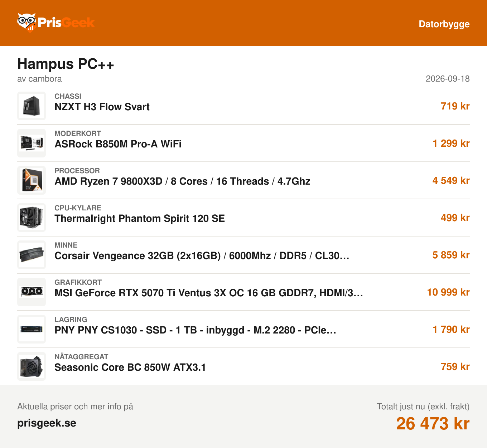The width and height of the screenshot is (487, 448).
Task: Open the Thermalright CPU cooler thumbnail
Action: 32,218
